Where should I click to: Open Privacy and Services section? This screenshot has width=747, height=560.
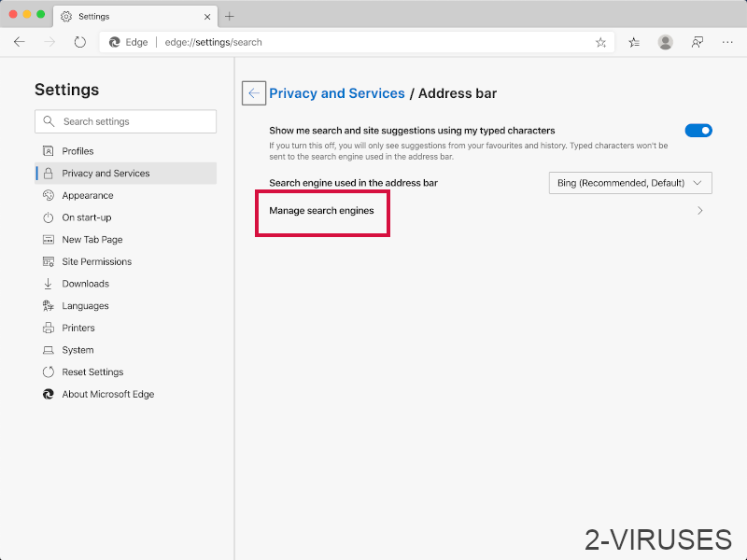pyautogui.click(x=126, y=174)
